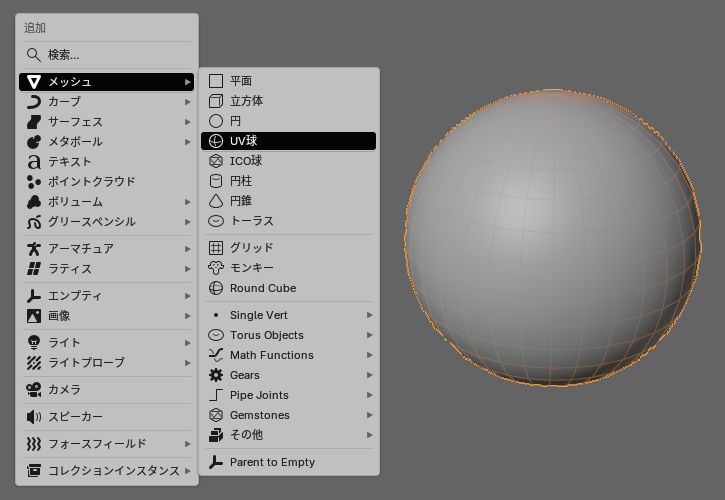Select the ICO球 icosphere icon

click(215, 161)
